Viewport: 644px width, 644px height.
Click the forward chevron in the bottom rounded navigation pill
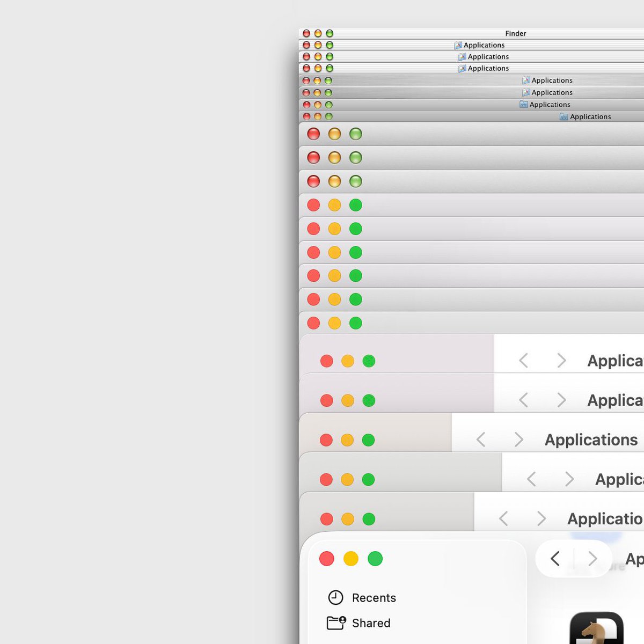click(x=593, y=559)
